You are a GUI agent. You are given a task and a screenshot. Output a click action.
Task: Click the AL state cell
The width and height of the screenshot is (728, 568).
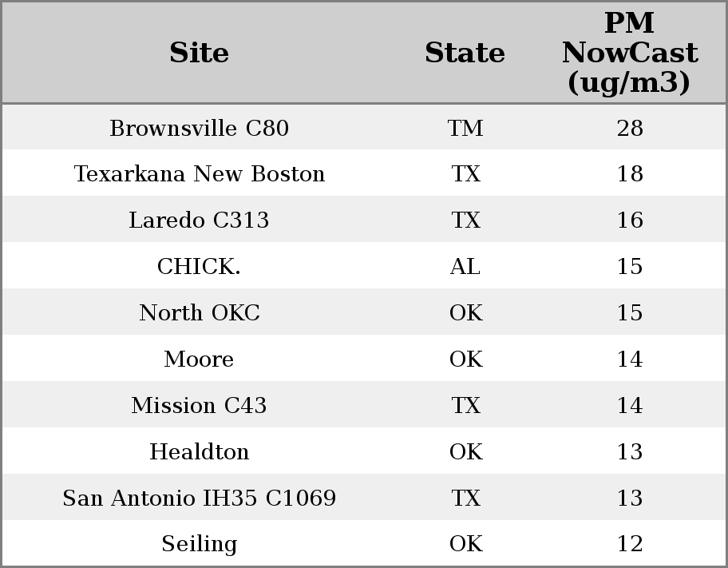(x=465, y=267)
